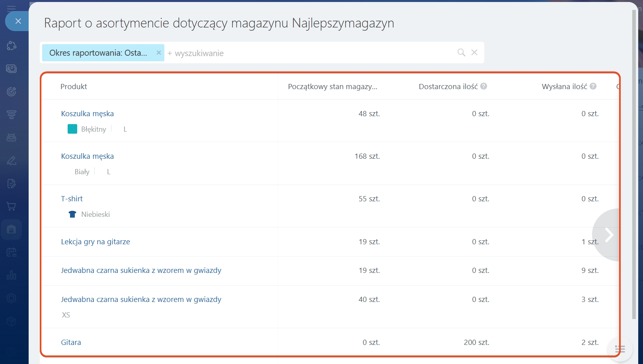
Task: Open help tooltip for Wysłana ilość
Action: [593, 86]
